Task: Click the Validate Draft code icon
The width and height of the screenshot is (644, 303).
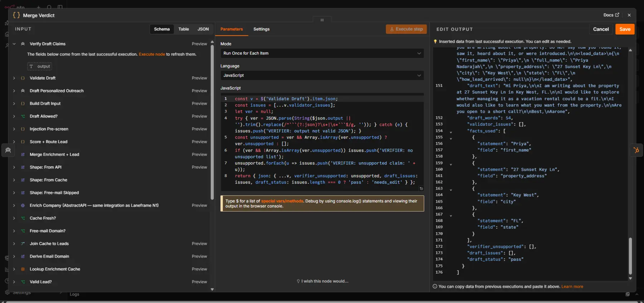Action: pos(23,78)
